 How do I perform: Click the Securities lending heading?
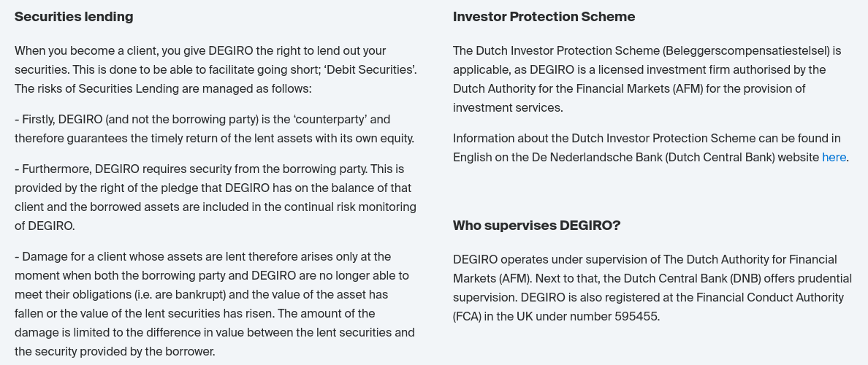click(74, 17)
